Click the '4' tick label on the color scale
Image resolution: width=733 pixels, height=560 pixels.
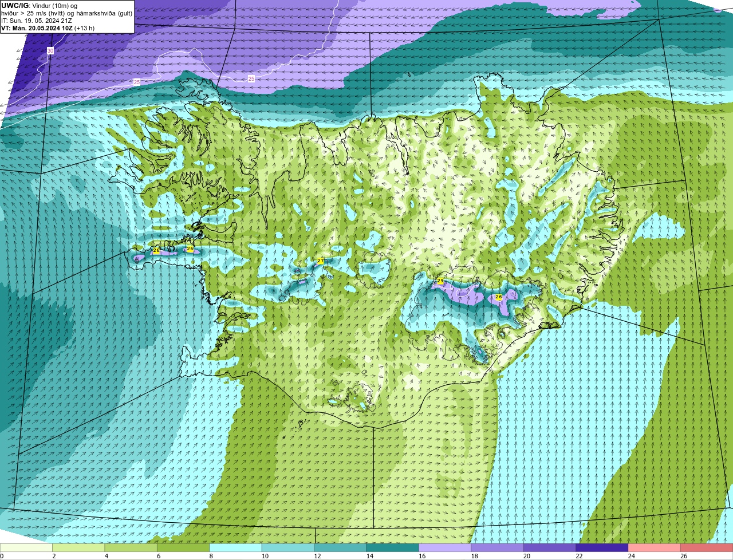[106, 556]
